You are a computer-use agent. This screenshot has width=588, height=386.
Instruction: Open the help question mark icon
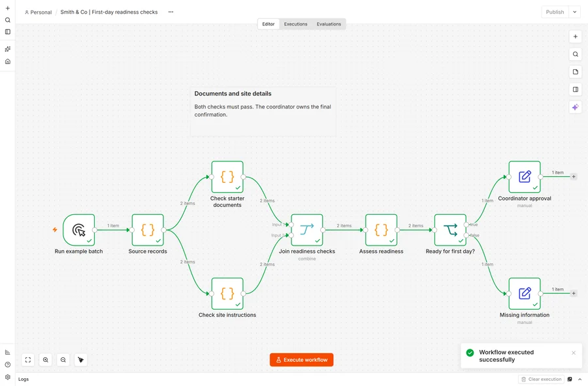(x=7, y=364)
